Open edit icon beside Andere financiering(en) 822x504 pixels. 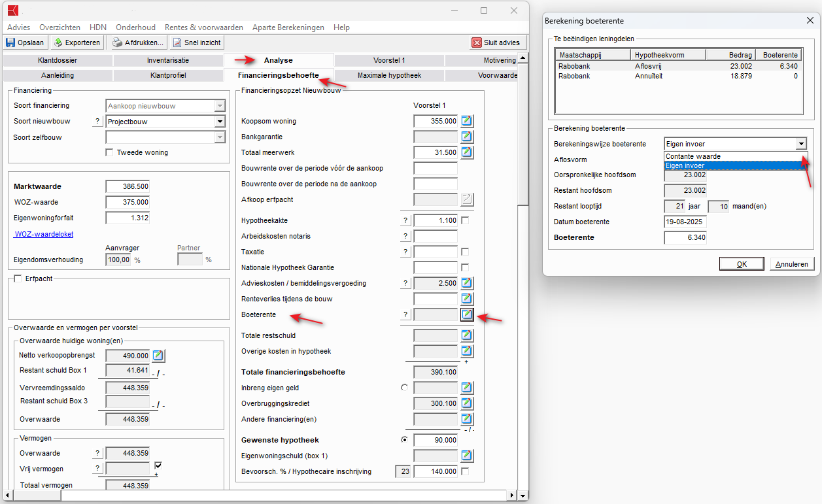tap(467, 419)
